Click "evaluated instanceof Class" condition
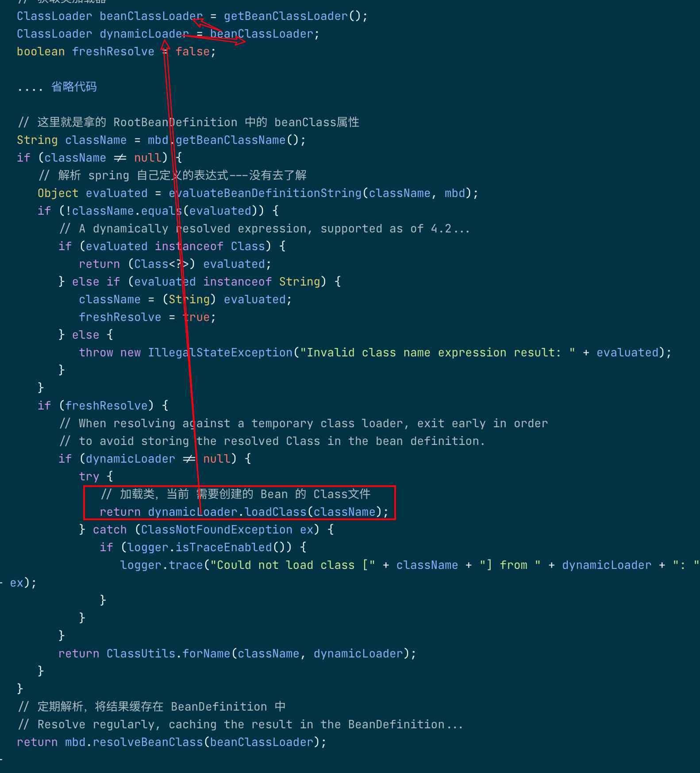The height and width of the screenshot is (773, 700). tap(175, 247)
